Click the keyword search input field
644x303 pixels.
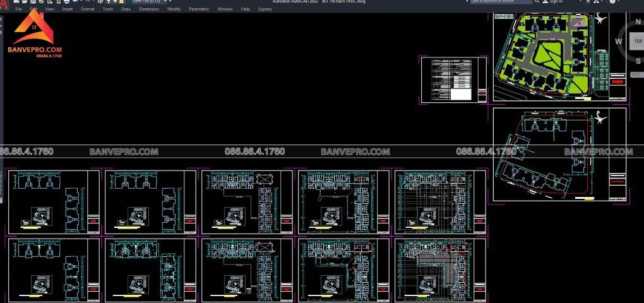501,2
